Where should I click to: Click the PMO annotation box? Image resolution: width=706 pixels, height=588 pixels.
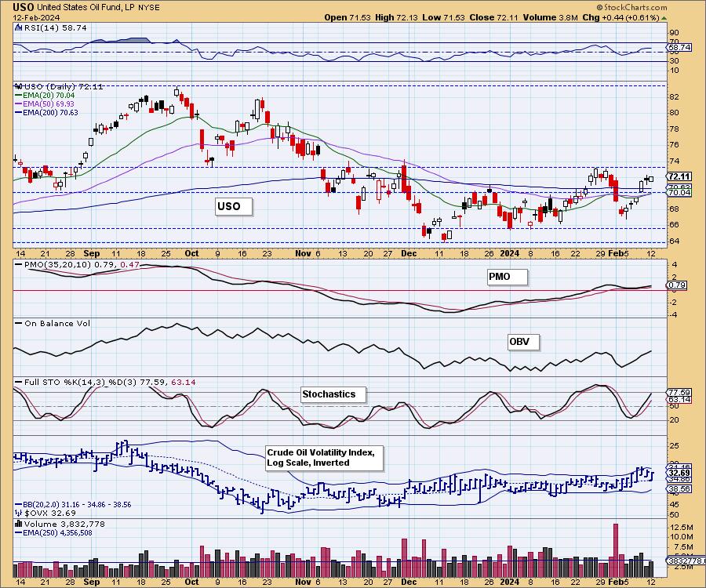[x=507, y=276]
